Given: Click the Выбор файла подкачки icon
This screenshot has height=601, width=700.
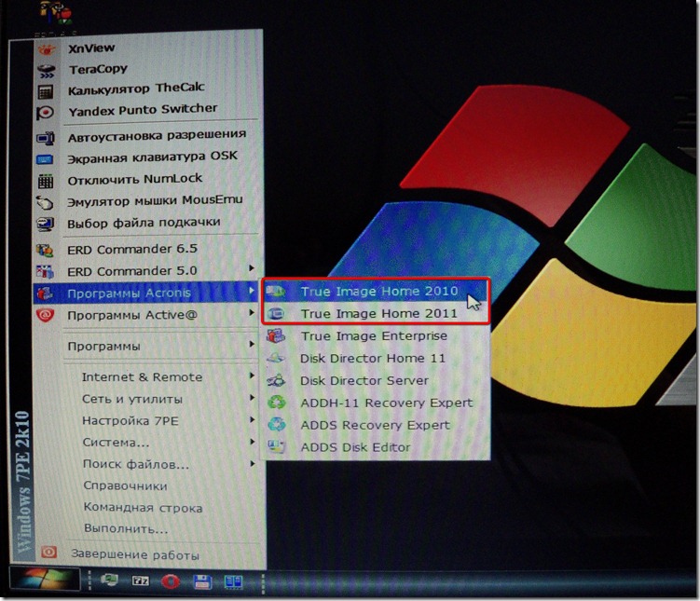Looking at the screenshot, I should [x=45, y=224].
